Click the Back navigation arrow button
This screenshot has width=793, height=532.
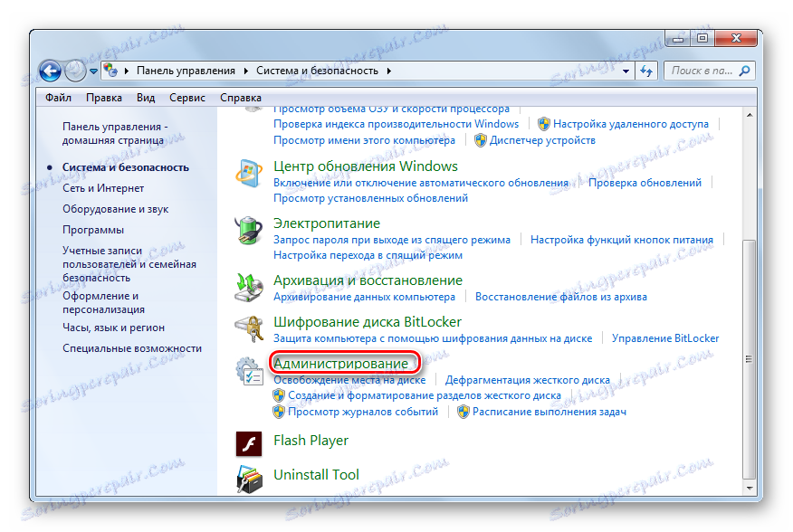pos(50,71)
